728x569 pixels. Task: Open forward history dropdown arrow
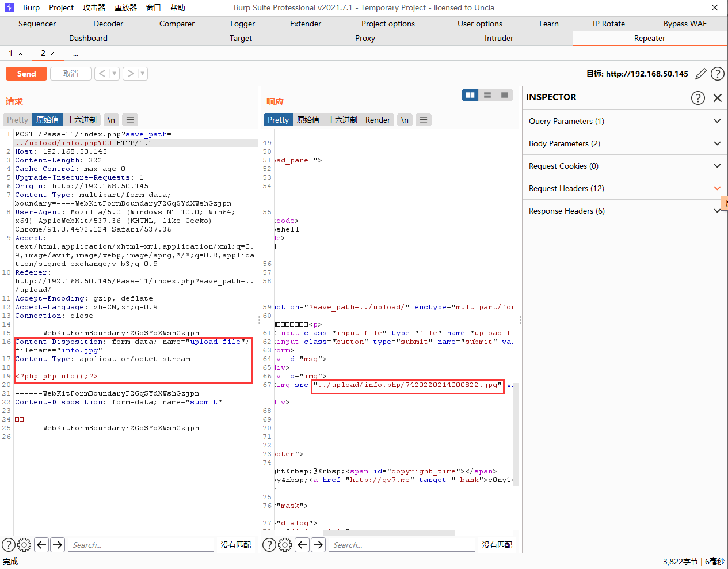click(x=143, y=74)
